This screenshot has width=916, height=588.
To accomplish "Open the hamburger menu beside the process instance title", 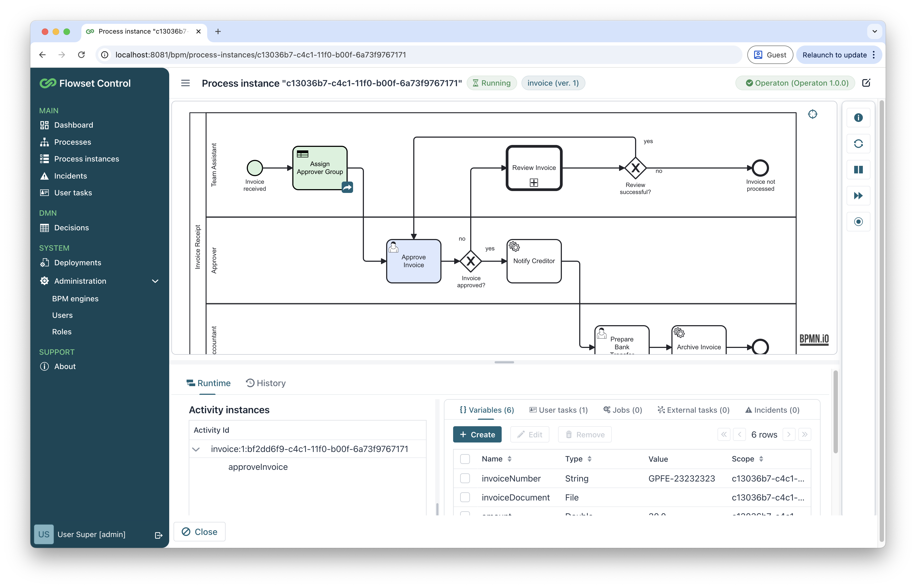I will click(186, 83).
